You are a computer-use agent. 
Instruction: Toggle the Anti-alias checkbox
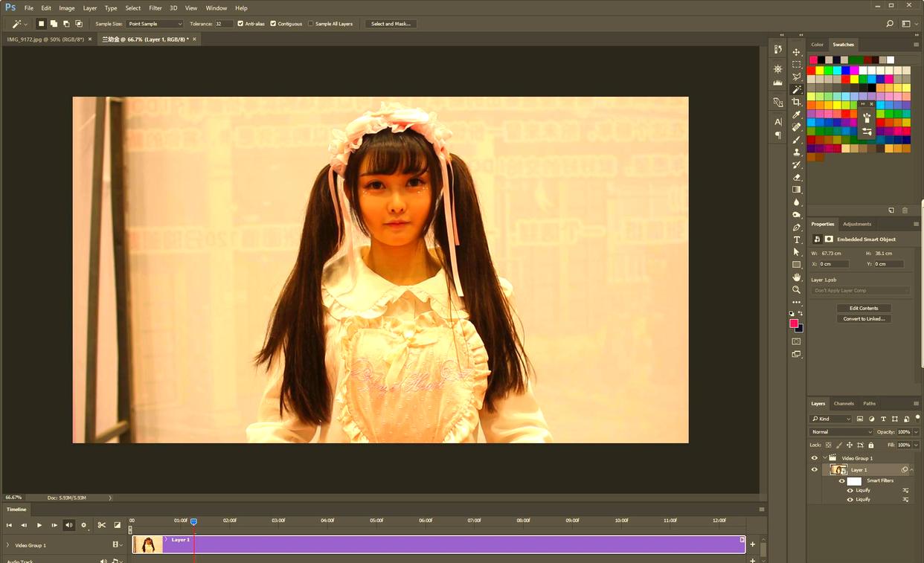pyautogui.click(x=240, y=24)
